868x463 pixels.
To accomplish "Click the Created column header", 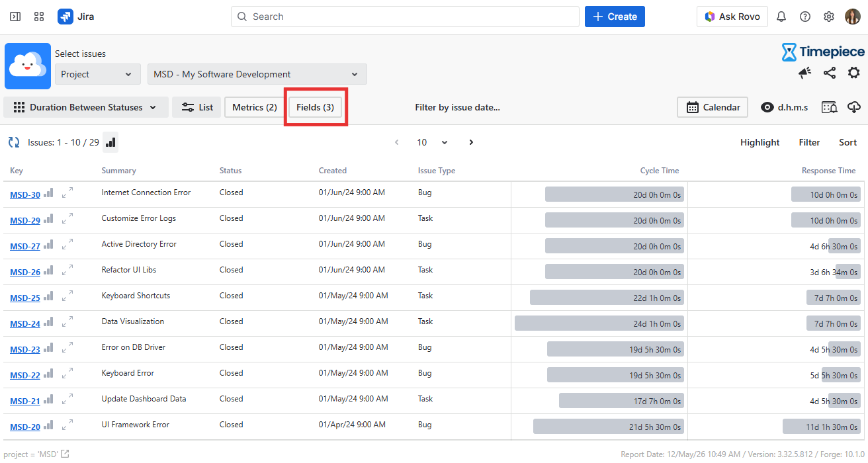I will [333, 171].
